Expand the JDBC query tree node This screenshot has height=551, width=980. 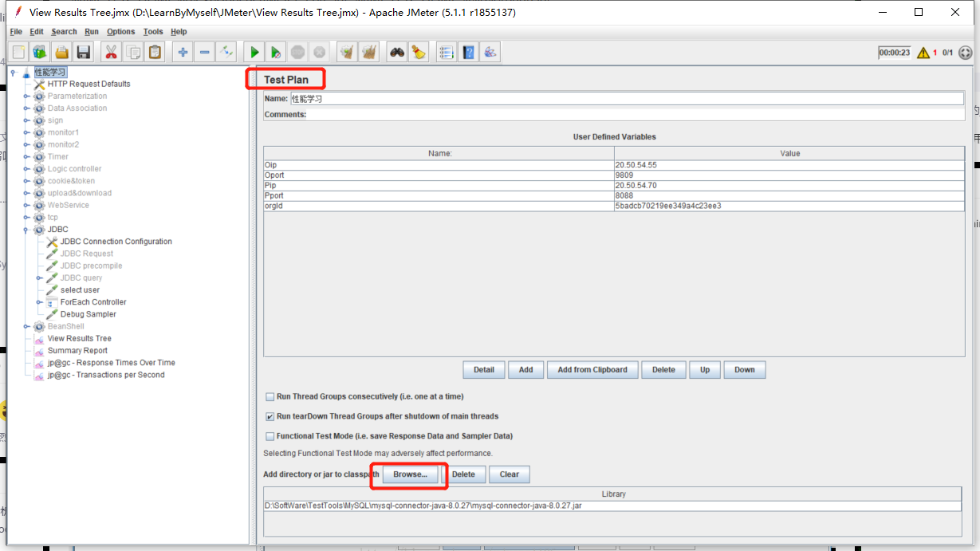click(39, 278)
